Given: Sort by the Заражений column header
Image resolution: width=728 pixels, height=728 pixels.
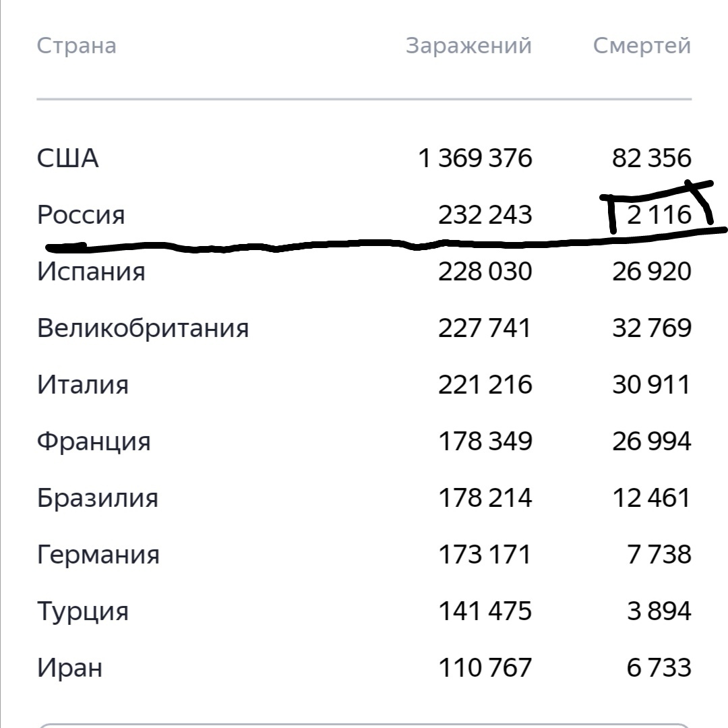Looking at the screenshot, I should pos(468,46).
